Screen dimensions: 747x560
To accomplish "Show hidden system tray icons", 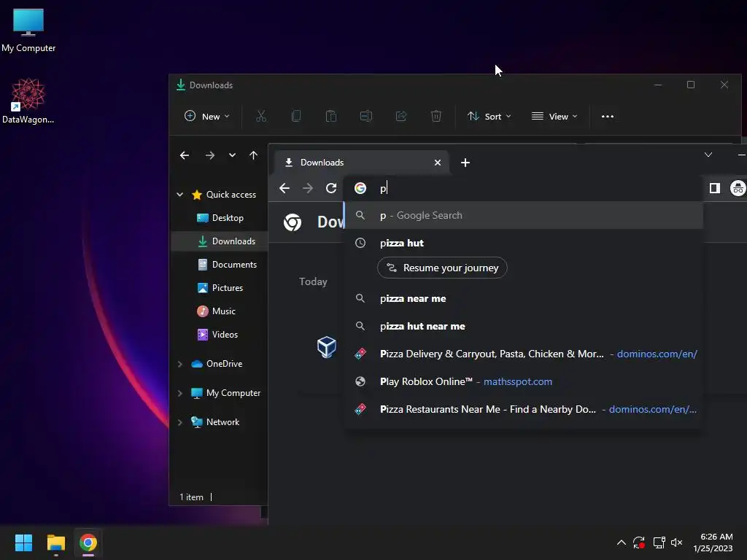I will tap(622, 542).
